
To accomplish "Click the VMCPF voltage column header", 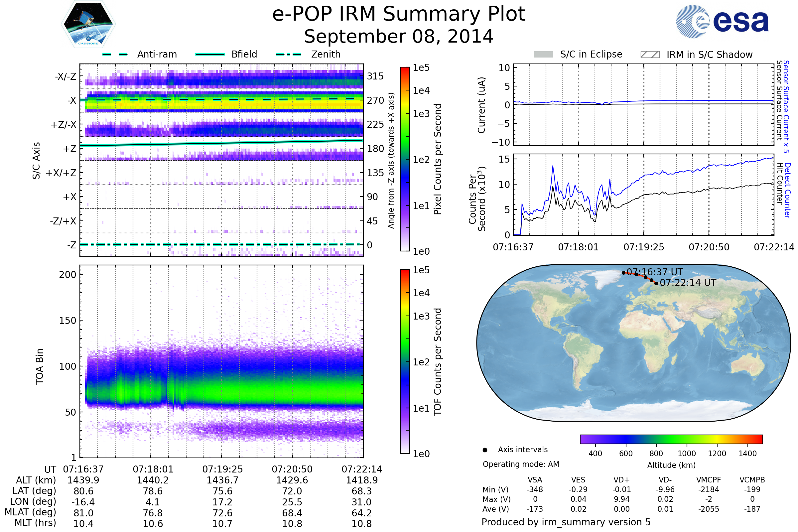I will click(709, 480).
